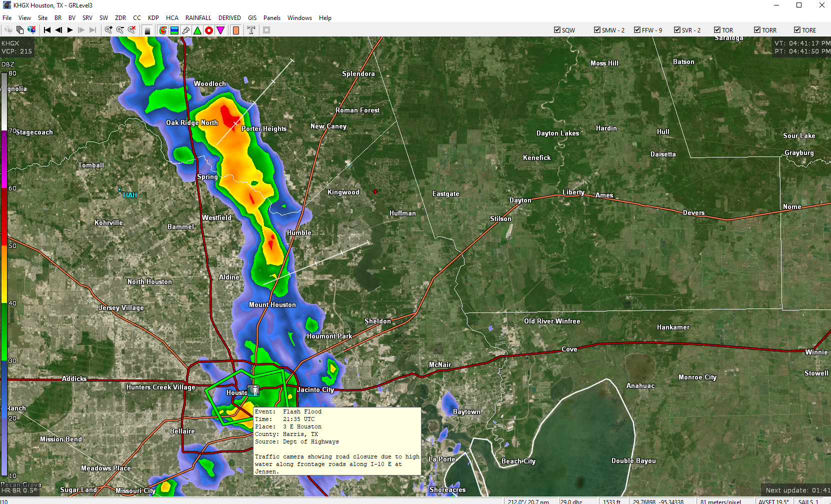Select the SW product menu

point(103,18)
